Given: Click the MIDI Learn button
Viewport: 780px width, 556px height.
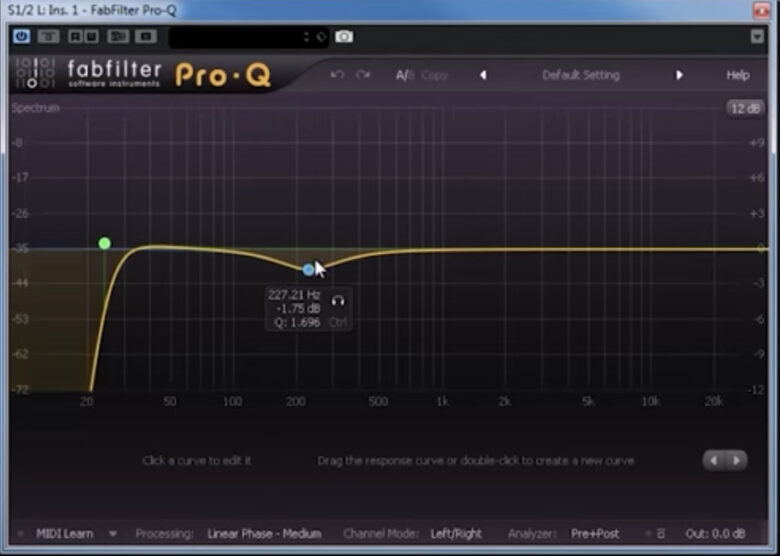Looking at the screenshot, I should click(x=65, y=534).
